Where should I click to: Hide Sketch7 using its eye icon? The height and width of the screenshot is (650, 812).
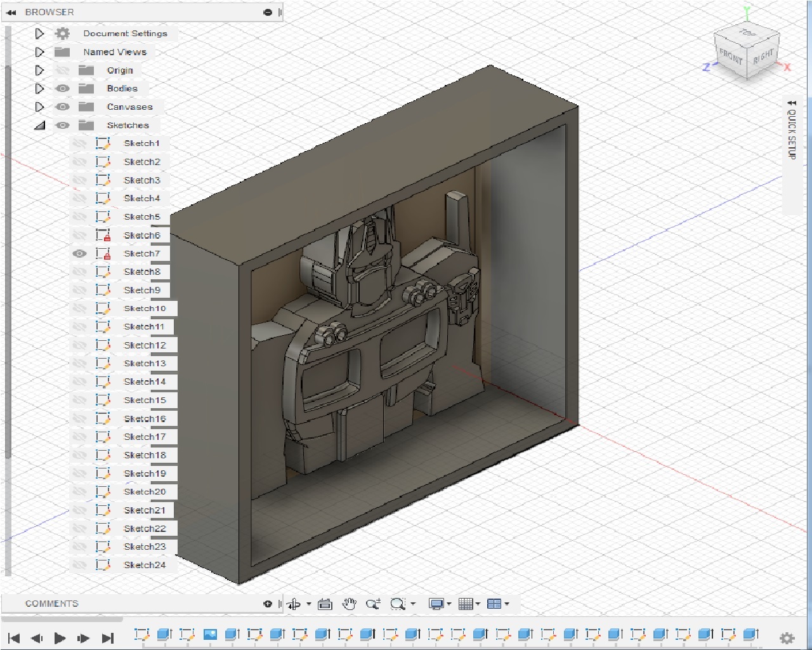(79, 253)
